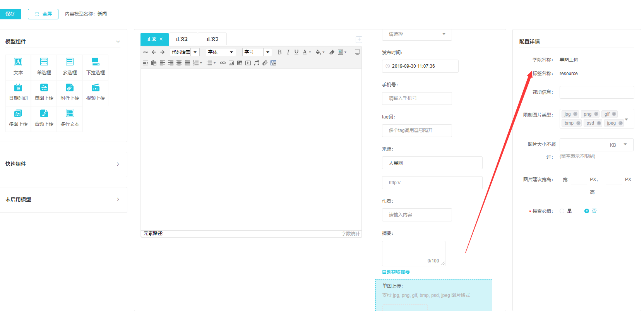644x312 pixels.
Task: Insert an attachment with paperclip icon
Action: (265, 63)
